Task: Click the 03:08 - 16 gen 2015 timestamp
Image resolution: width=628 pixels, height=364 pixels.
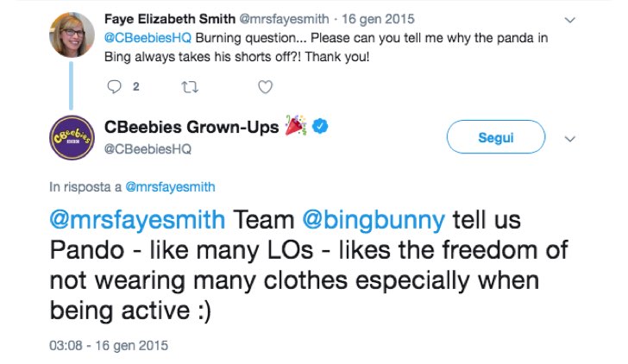Action: click(109, 346)
